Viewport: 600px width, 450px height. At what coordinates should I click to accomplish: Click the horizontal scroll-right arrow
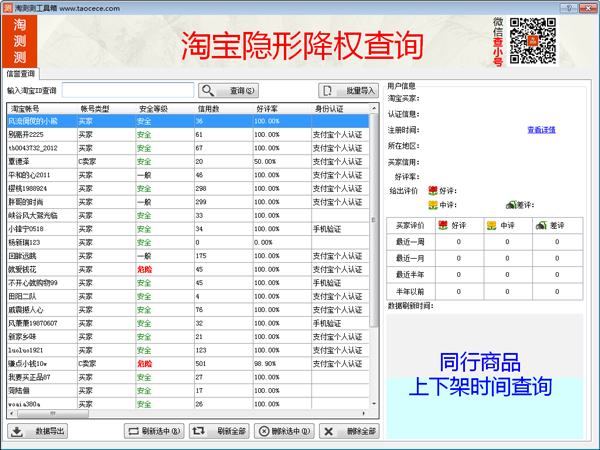[x=364, y=413]
